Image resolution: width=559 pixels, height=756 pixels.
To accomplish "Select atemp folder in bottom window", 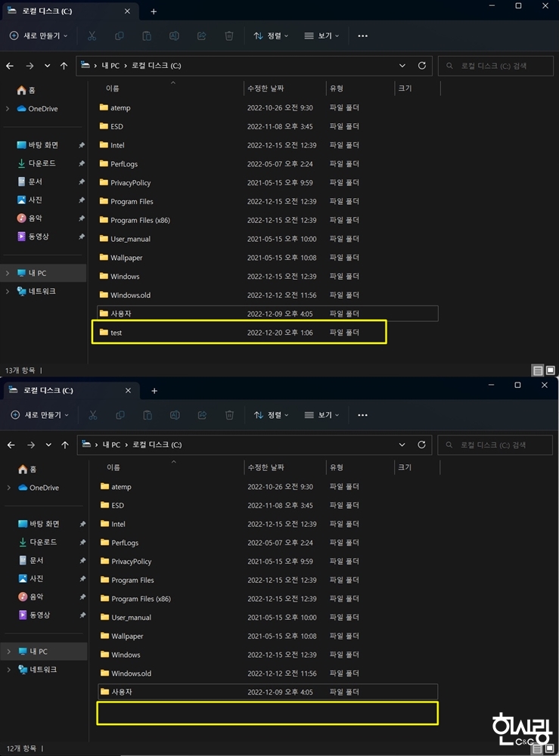I will 268,487.
